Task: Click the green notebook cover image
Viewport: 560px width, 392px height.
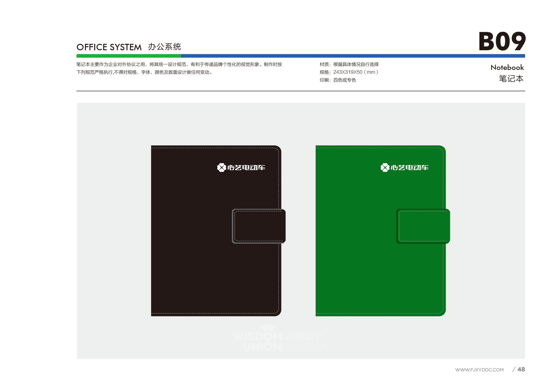Action: tap(381, 231)
